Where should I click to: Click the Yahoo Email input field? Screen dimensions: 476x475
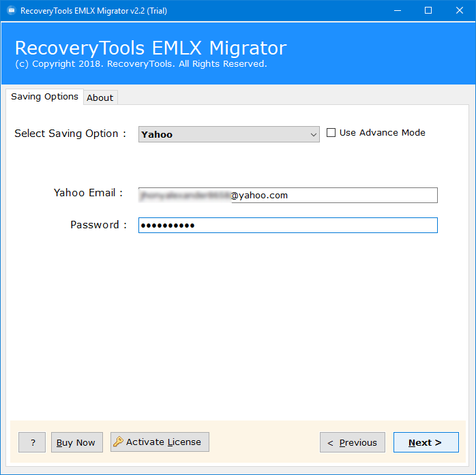(288, 196)
